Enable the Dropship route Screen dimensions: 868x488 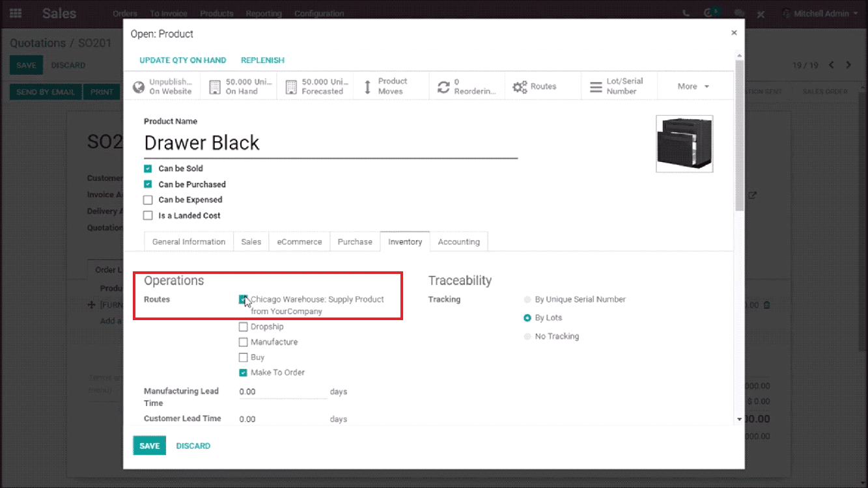point(244,327)
